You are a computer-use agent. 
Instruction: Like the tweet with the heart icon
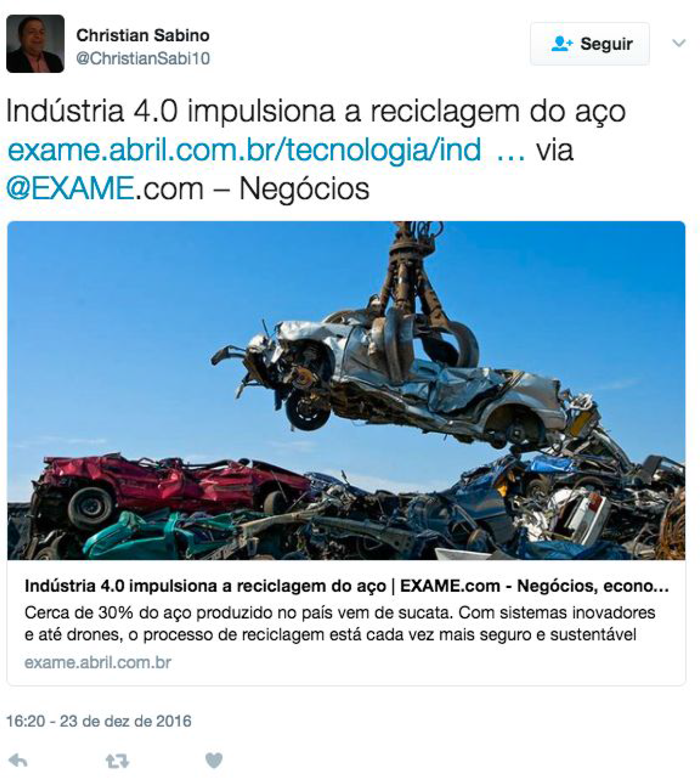click(x=214, y=760)
